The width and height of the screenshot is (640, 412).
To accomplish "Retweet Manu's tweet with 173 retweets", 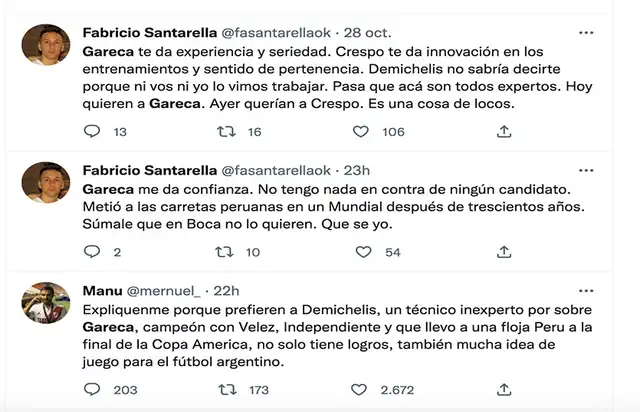I will (226, 389).
